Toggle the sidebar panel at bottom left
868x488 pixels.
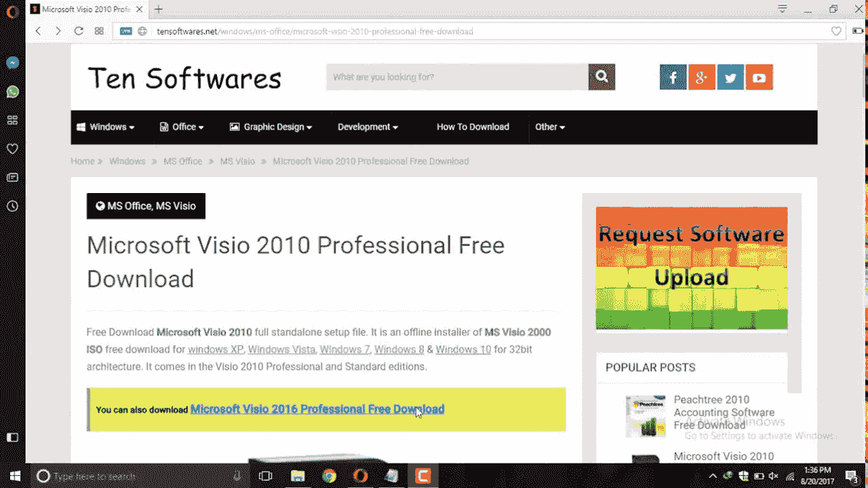(12, 437)
